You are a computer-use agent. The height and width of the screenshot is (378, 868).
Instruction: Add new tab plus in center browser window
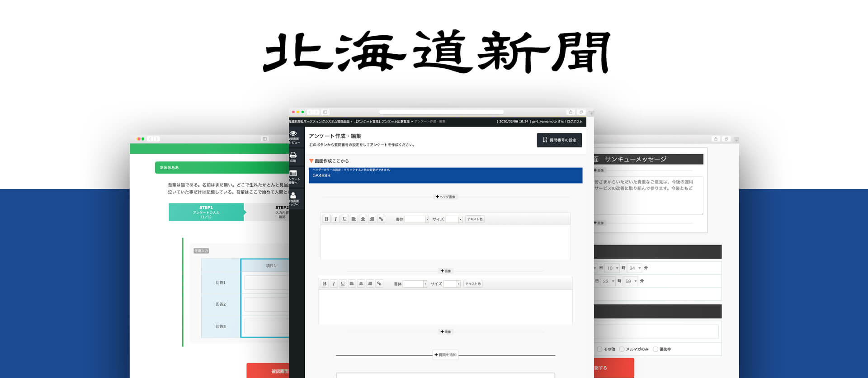[x=591, y=113]
